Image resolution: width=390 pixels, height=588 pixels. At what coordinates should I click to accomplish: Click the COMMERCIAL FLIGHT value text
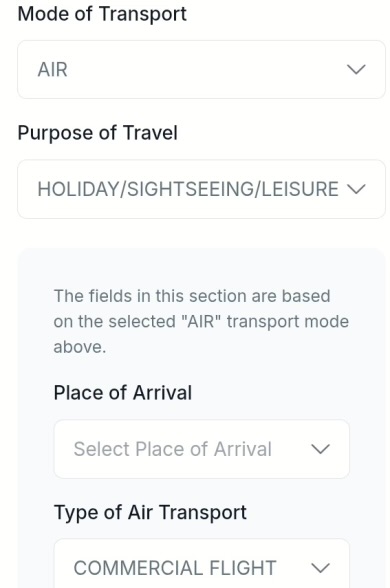[x=175, y=568]
